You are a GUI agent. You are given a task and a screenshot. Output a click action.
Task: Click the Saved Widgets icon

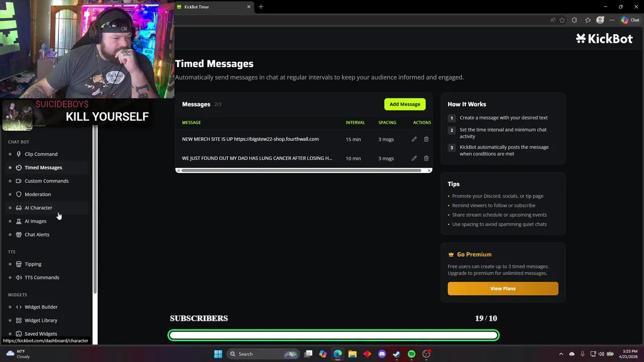19,333
